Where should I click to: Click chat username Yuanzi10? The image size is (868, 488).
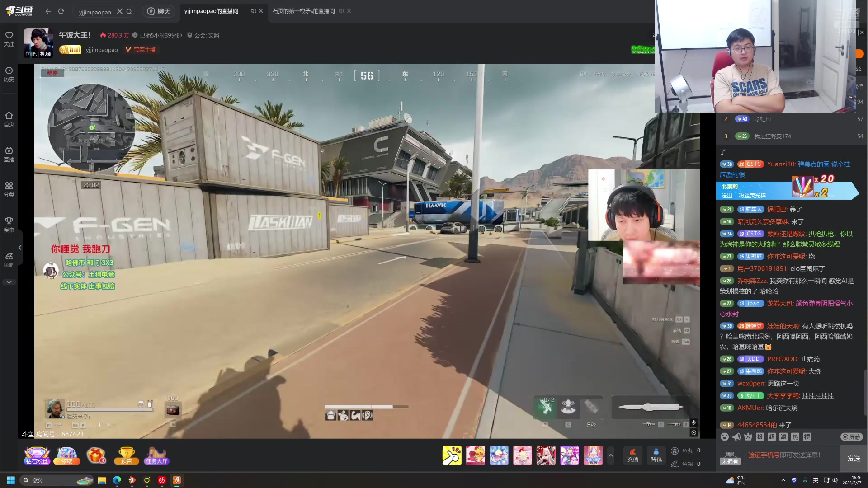[x=781, y=164]
